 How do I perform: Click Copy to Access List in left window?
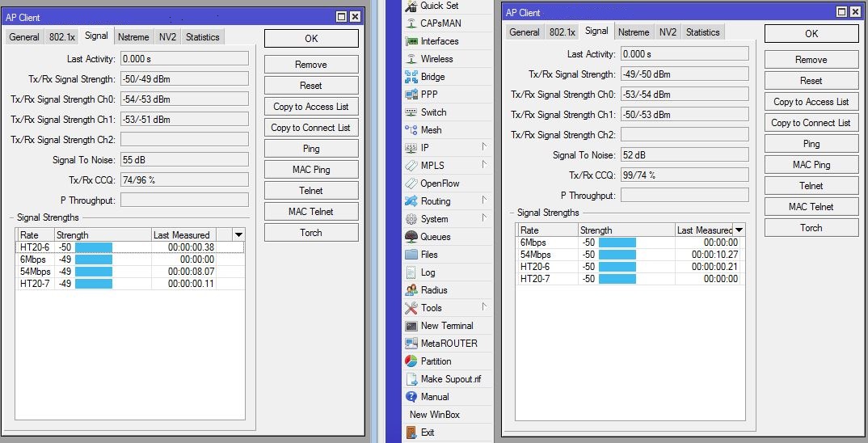coord(311,107)
